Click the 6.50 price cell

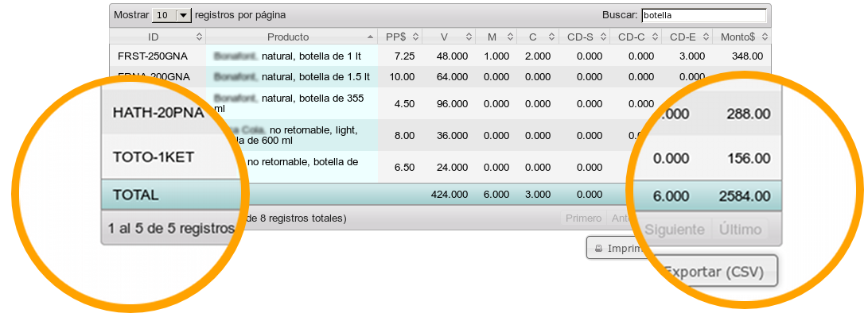pyautogui.click(x=405, y=168)
